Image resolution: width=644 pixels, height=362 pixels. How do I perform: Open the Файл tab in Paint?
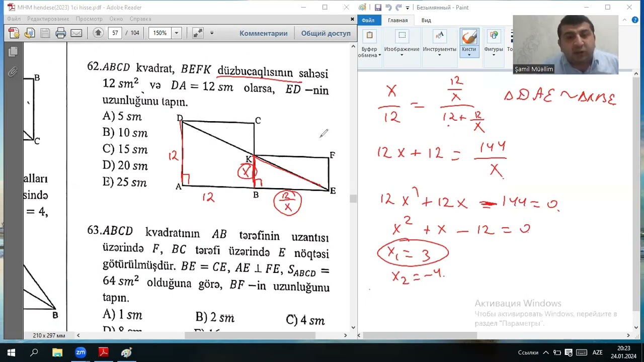click(x=368, y=20)
